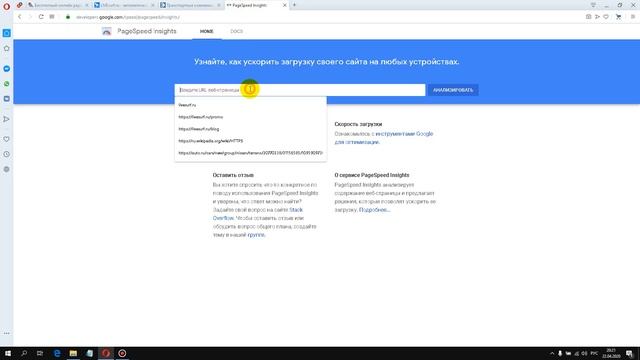Focus the web page URL input field

tap(300, 90)
